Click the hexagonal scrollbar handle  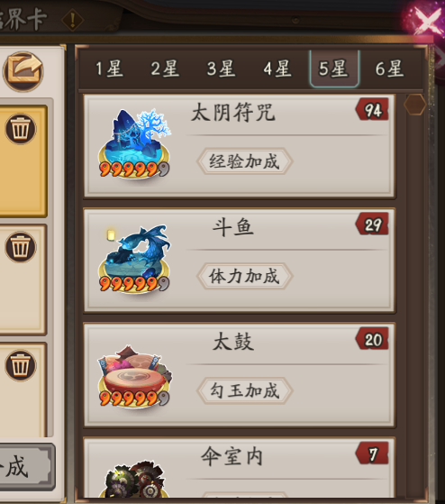pyautogui.click(x=414, y=105)
